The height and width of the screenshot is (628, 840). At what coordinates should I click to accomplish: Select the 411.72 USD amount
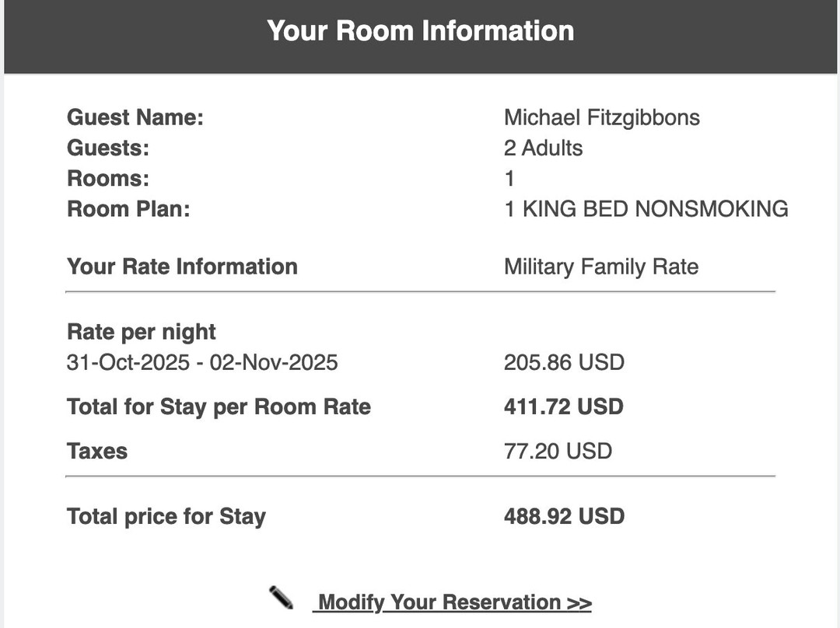tap(563, 406)
